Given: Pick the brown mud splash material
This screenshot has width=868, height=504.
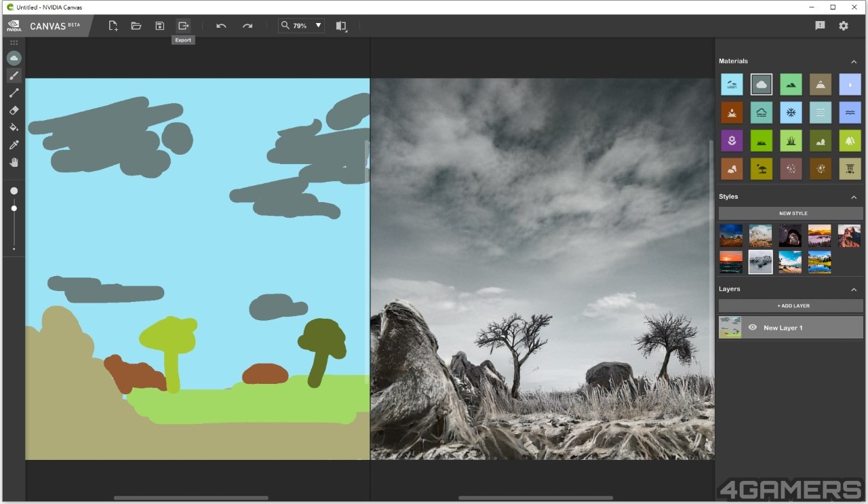Looking at the screenshot, I should click(732, 113).
